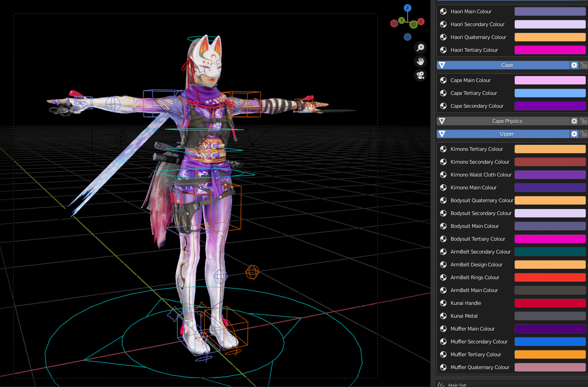Image resolution: width=588 pixels, height=387 pixels.
Task: Click the 'ArmBelt Design Colour' label
Action: pyautogui.click(x=476, y=265)
